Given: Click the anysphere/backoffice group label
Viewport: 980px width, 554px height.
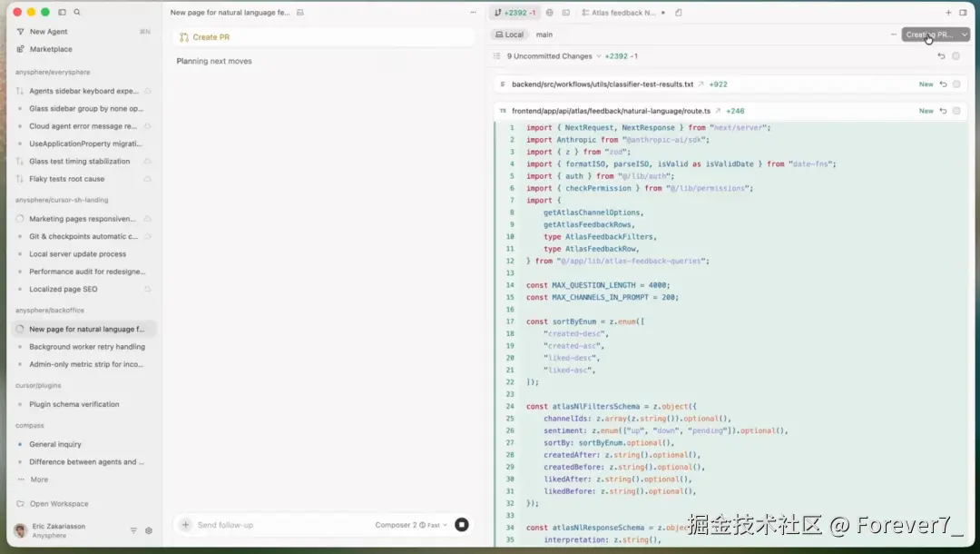Looking at the screenshot, I should click(49, 310).
